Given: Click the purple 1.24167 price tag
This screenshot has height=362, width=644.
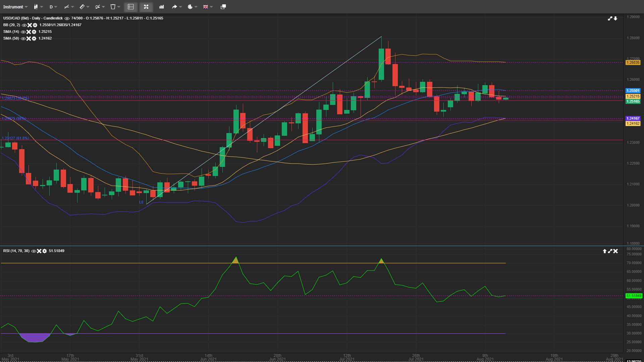Looking at the screenshot, I should (x=633, y=119).
